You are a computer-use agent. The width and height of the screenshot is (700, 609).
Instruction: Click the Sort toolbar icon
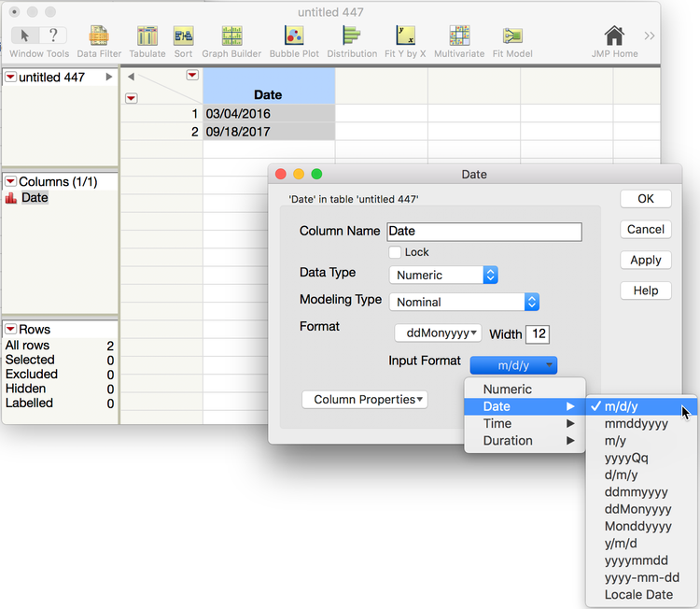183,35
